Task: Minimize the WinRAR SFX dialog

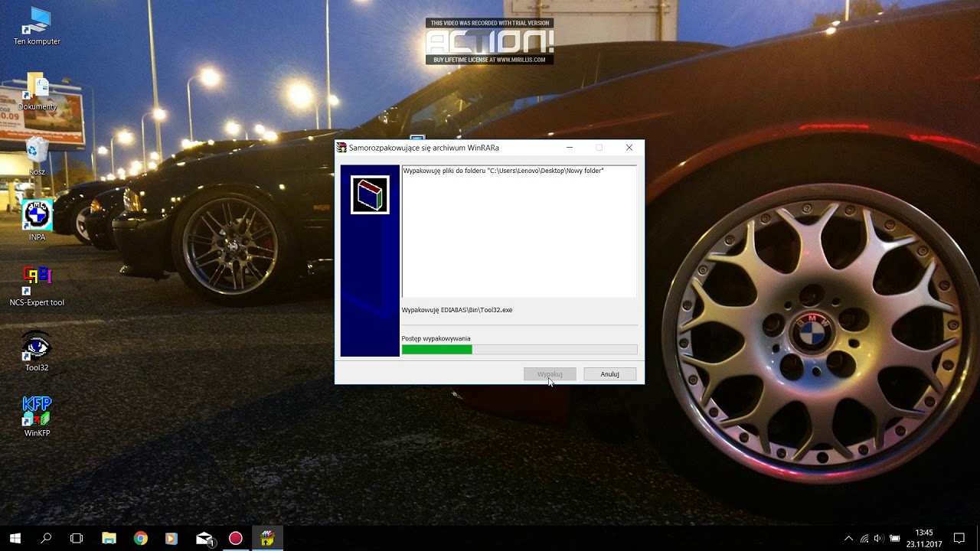Action: pyautogui.click(x=570, y=148)
